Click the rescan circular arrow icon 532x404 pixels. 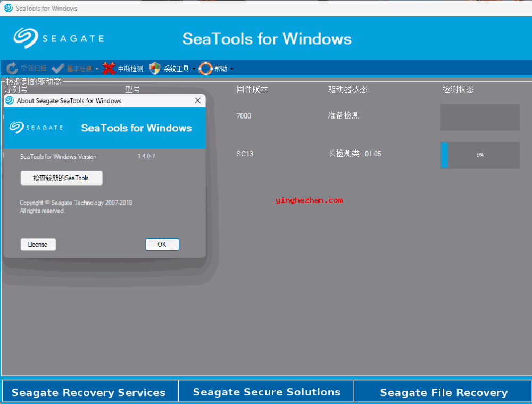tap(12, 69)
